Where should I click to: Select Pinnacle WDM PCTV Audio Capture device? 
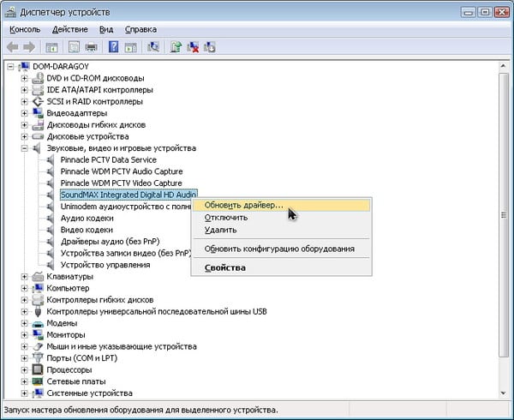(122, 171)
